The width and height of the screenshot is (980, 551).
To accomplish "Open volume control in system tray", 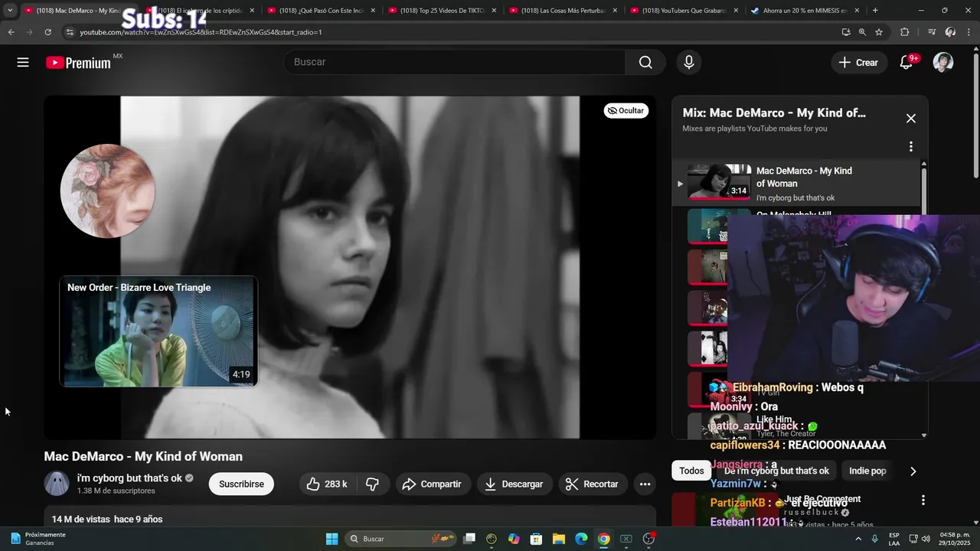I will coord(926,539).
